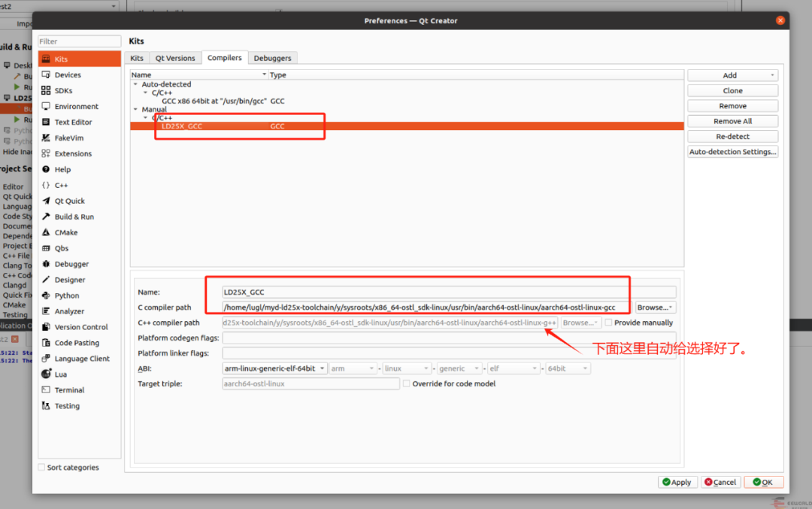
Task: Open the Version Control icon
Action: coord(46,327)
